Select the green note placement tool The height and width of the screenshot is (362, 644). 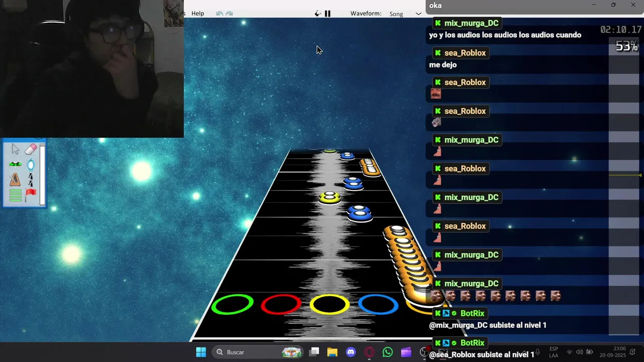15,164
